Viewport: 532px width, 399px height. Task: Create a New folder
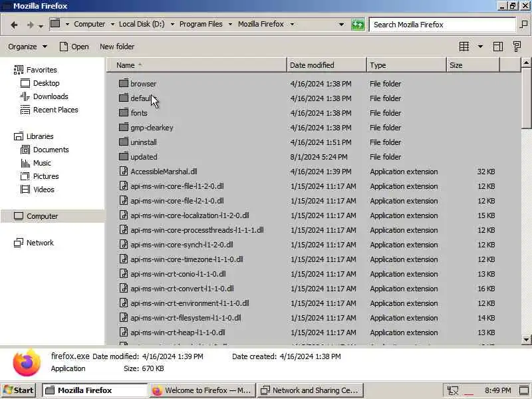117,47
